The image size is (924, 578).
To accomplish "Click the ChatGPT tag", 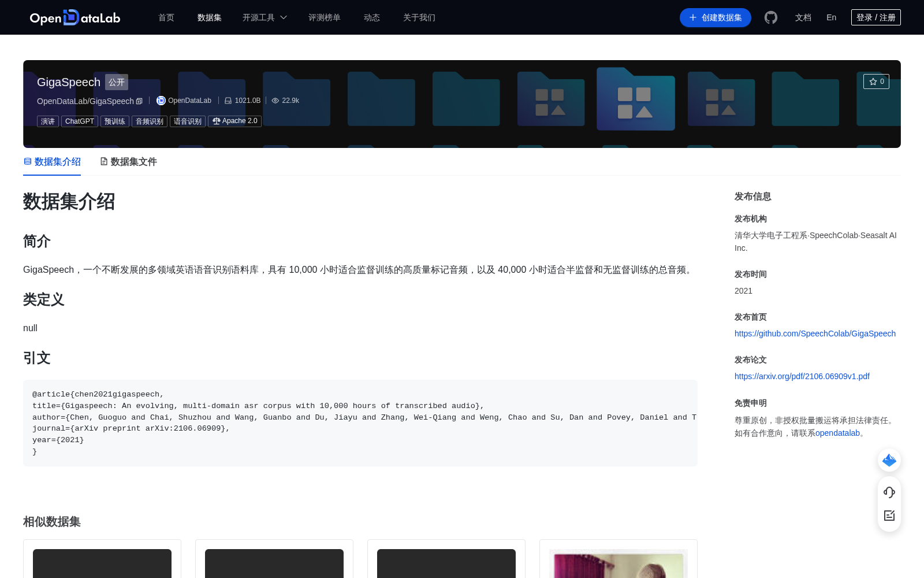I will coord(80,121).
